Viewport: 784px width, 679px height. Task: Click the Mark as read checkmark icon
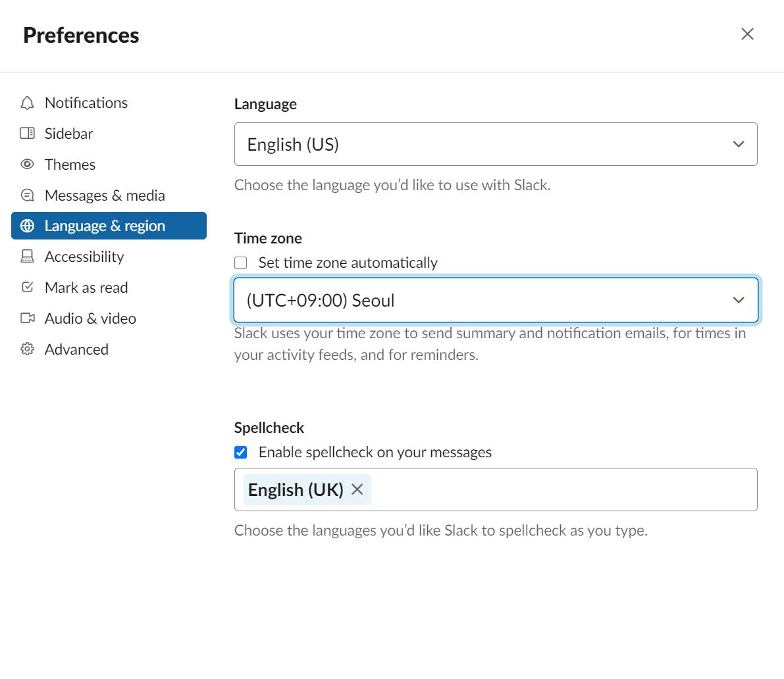(27, 288)
